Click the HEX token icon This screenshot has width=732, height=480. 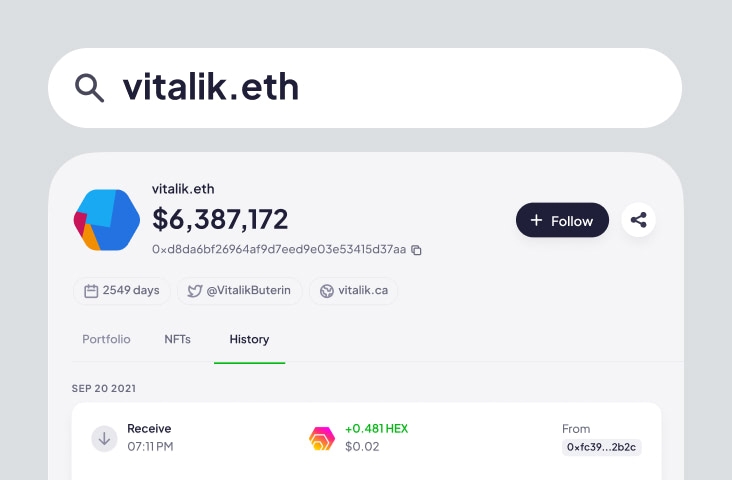coord(322,438)
